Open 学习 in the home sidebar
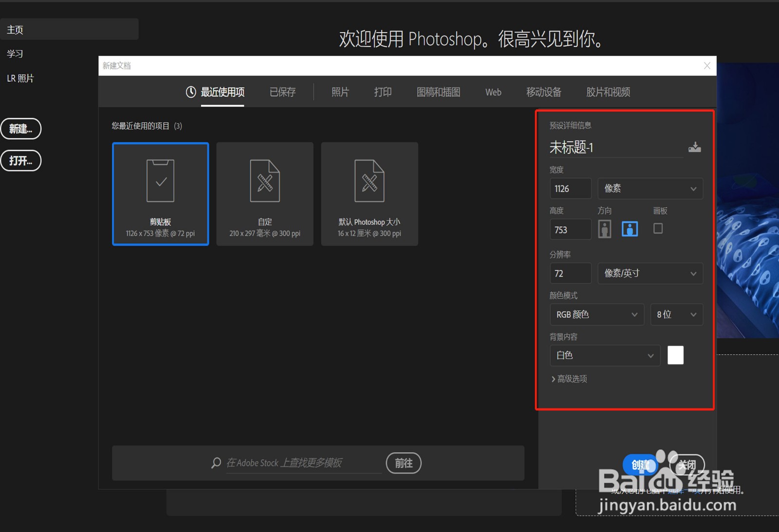 (15, 54)
